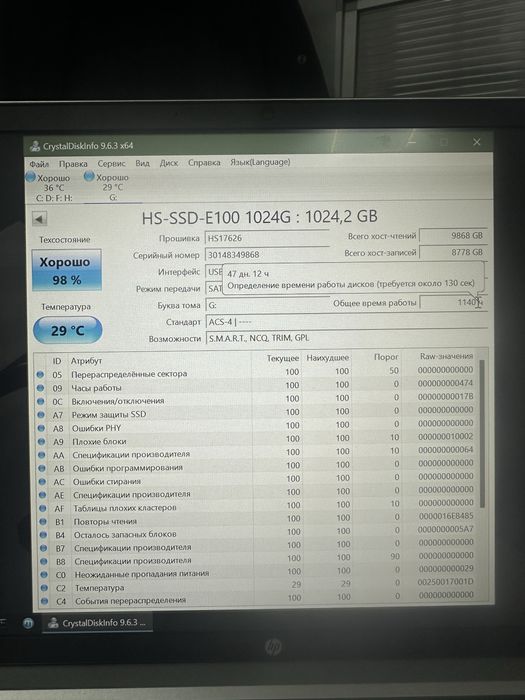Open the Диск menu
525x700 pixels.
[x=169, y=163]
